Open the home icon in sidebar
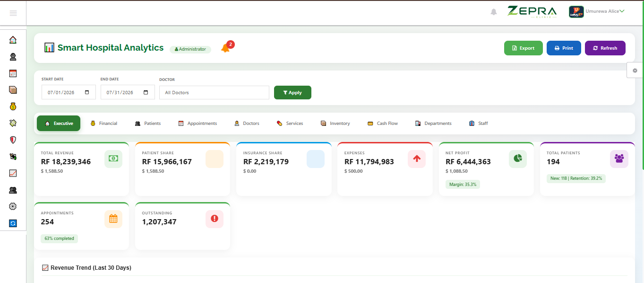 13,40
